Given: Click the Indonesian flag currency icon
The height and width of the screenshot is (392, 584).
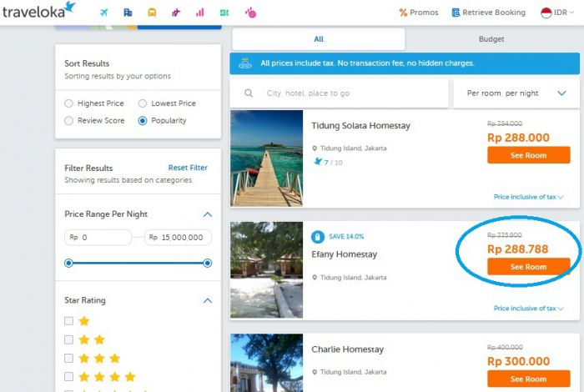Looking at the screenshot, I should point(546,13).
